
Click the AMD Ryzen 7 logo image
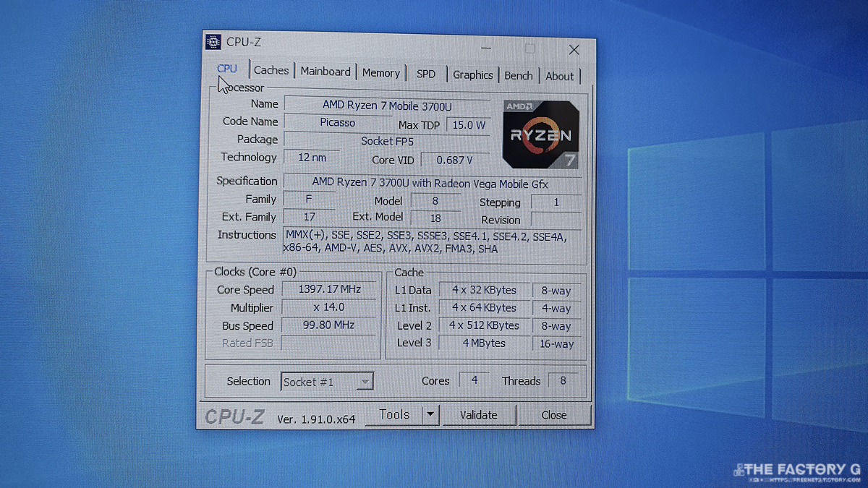pos(541,134)
